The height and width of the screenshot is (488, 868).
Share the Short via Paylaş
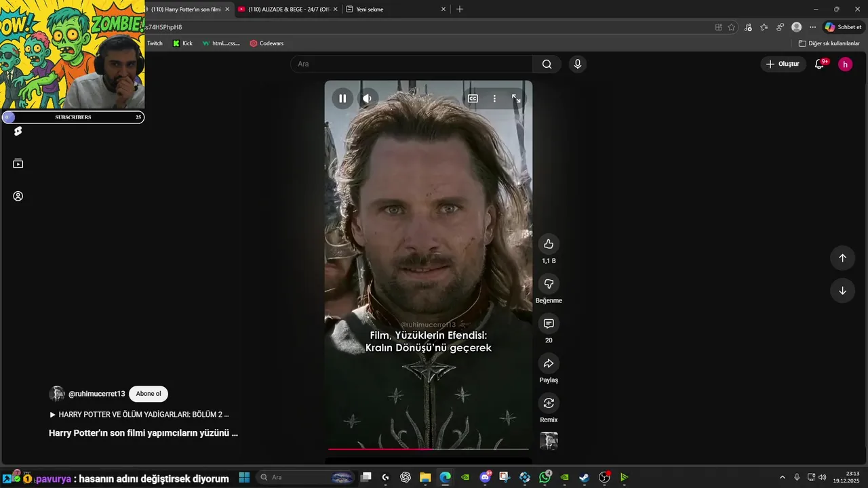[x=549, y=363]
